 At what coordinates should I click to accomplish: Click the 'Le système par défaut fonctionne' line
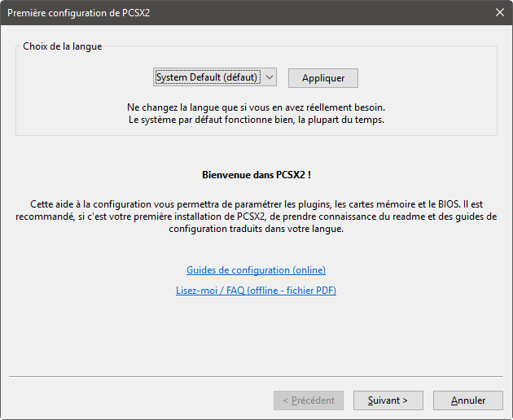(x=256, y=120)
